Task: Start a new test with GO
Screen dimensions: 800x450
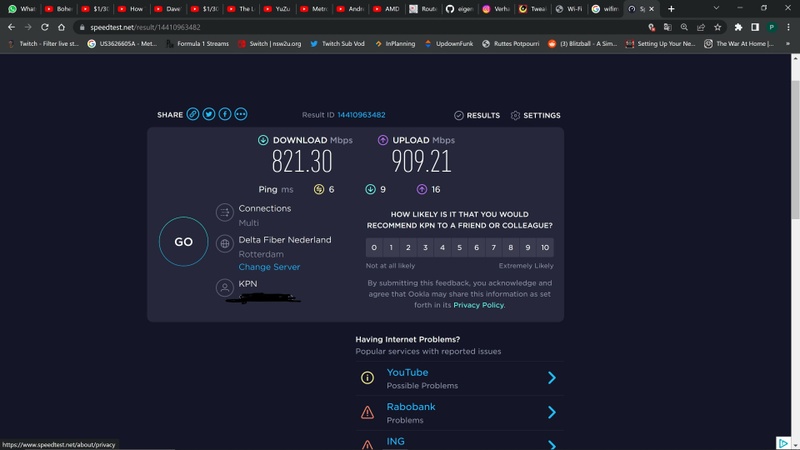Action: tap(184, 241)
